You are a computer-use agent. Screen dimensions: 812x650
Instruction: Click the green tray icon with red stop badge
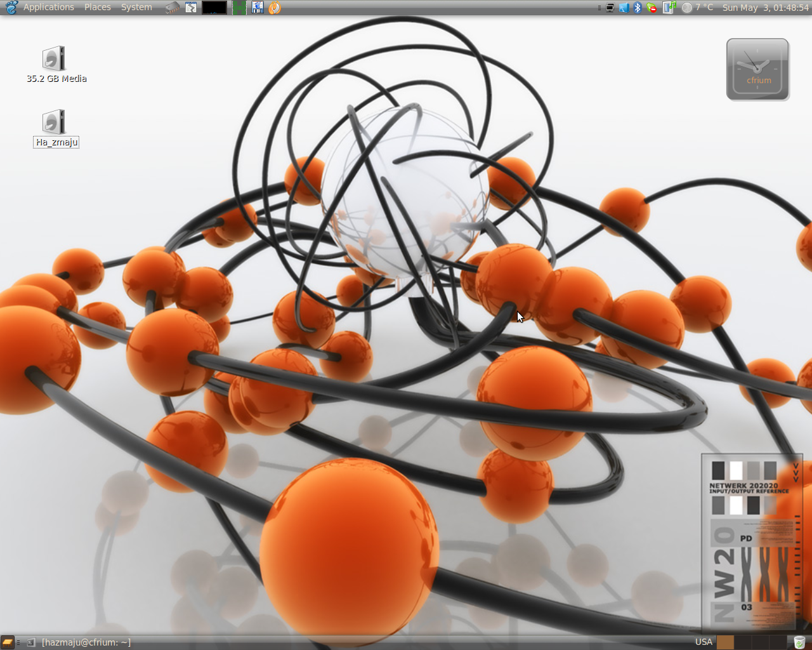coord(652,8)
